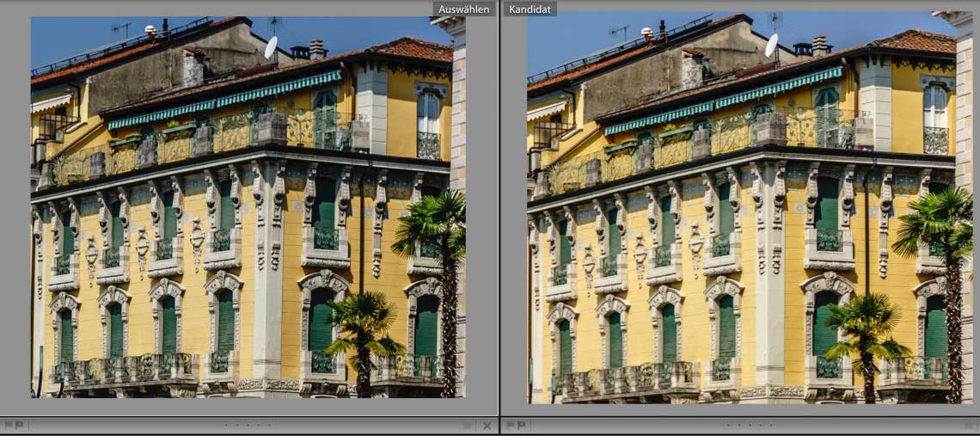
Task: Select the Auswählen building photo in the left pane
Action: click(x=248, y=207)
